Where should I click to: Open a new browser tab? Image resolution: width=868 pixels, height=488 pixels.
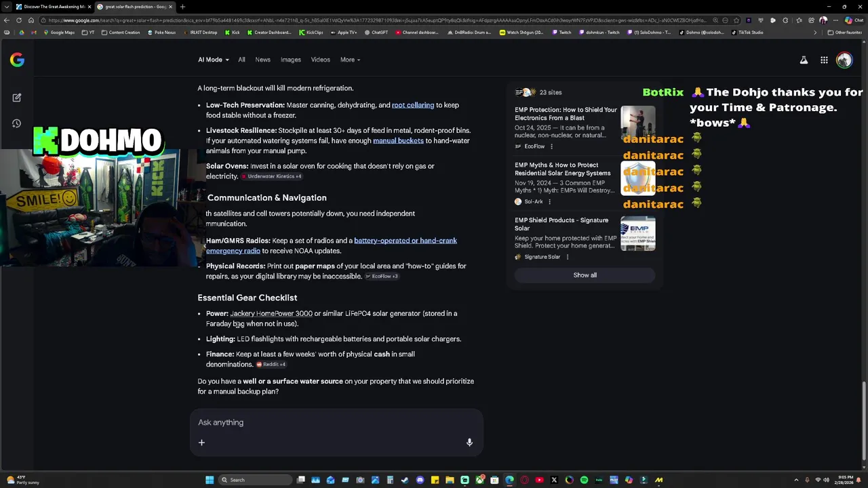(182, 7)
